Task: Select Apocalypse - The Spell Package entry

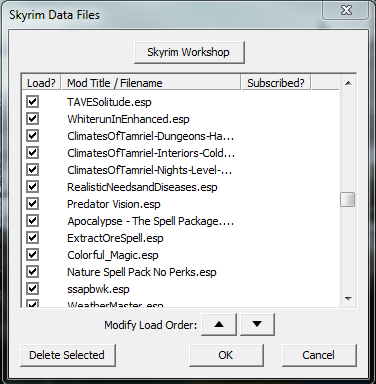Action: click(151, 221)
